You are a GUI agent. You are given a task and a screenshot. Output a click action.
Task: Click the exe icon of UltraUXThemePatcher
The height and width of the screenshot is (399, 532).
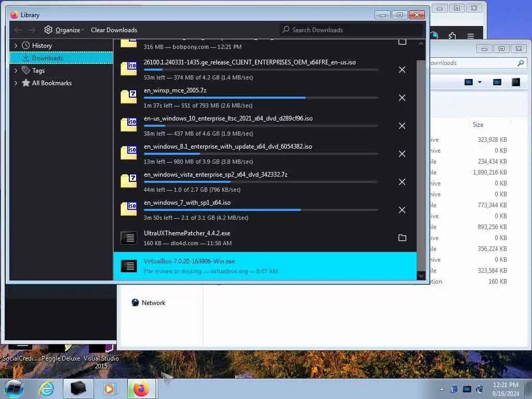tap(129, 238)
